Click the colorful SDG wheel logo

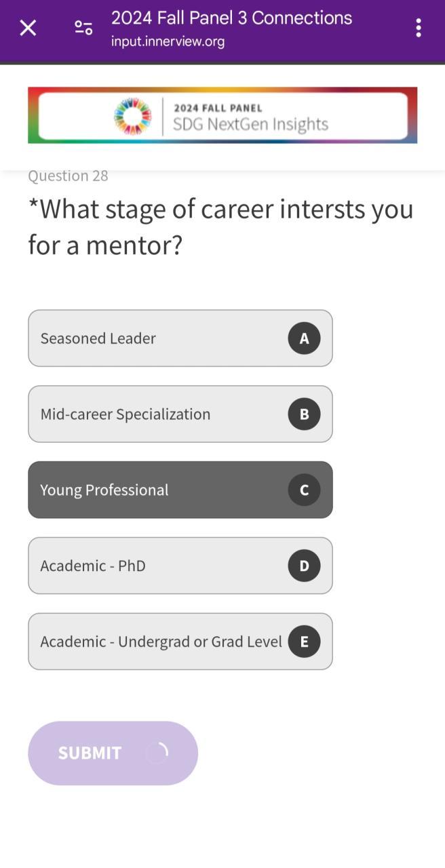click(133, 116)
